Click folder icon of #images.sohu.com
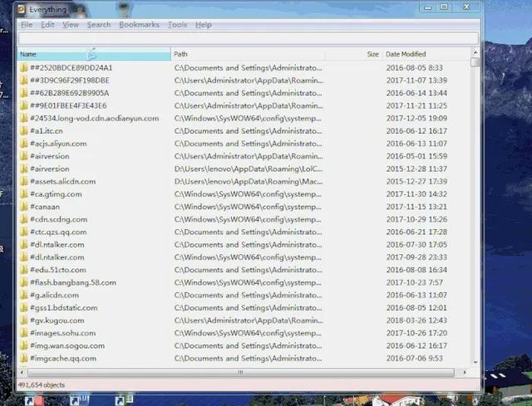 pyautogui.click(x=23, y=333)
